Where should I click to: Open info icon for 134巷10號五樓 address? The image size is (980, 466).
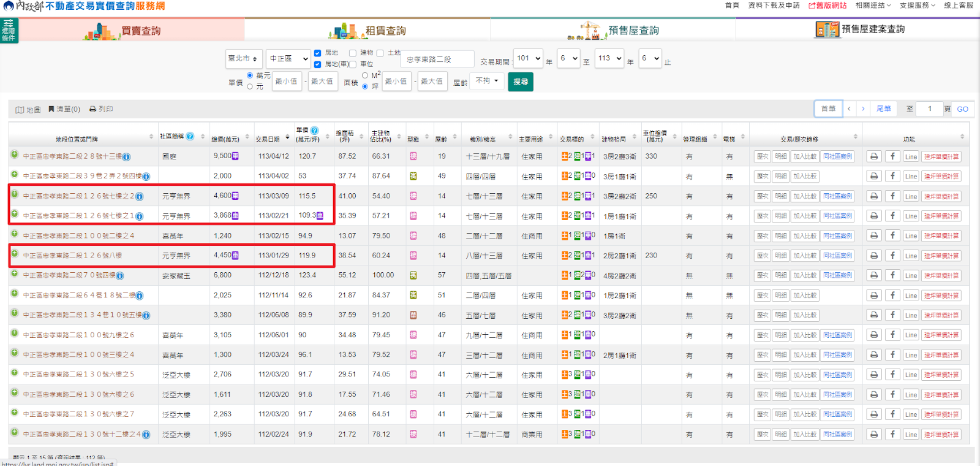(146, 316)
